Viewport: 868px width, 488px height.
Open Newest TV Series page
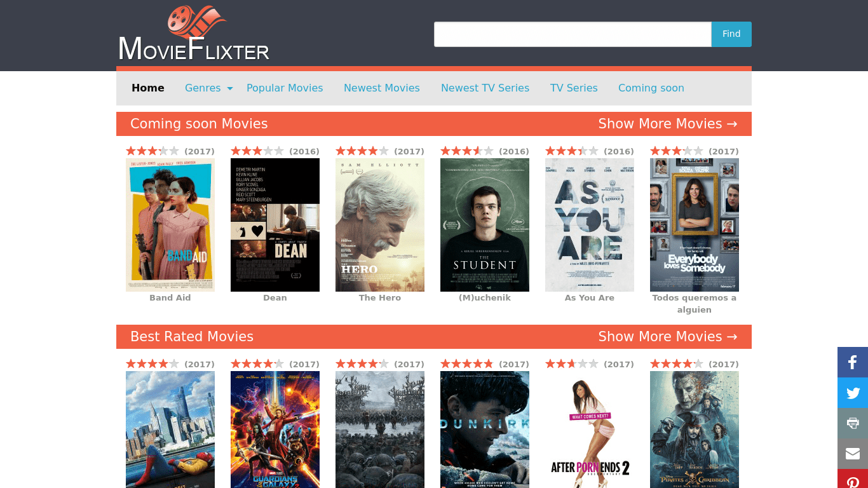click(485, 88)
